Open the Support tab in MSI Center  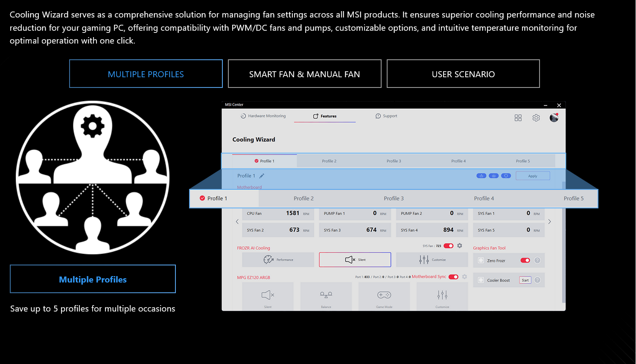pos(386,116)
